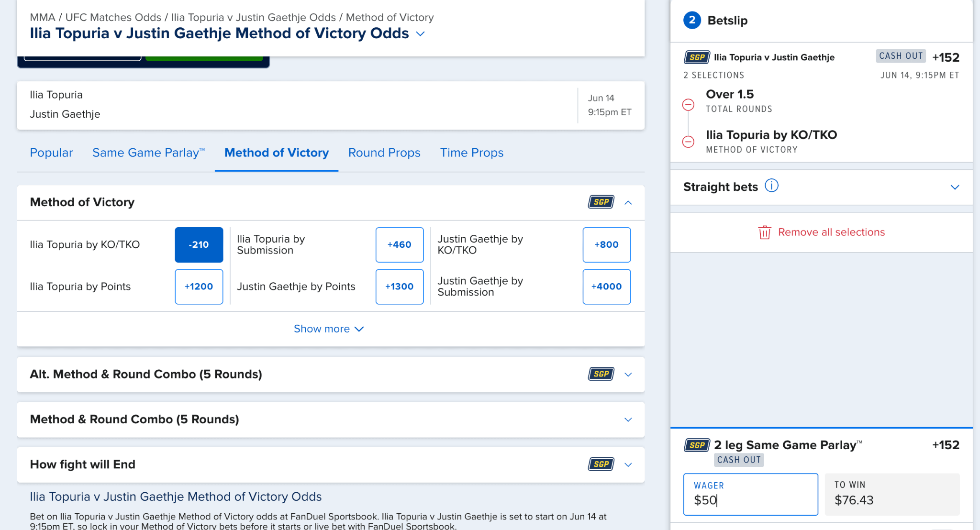
Task: Remove Over 1.5 Total Rounds selection
Action: 688,105
